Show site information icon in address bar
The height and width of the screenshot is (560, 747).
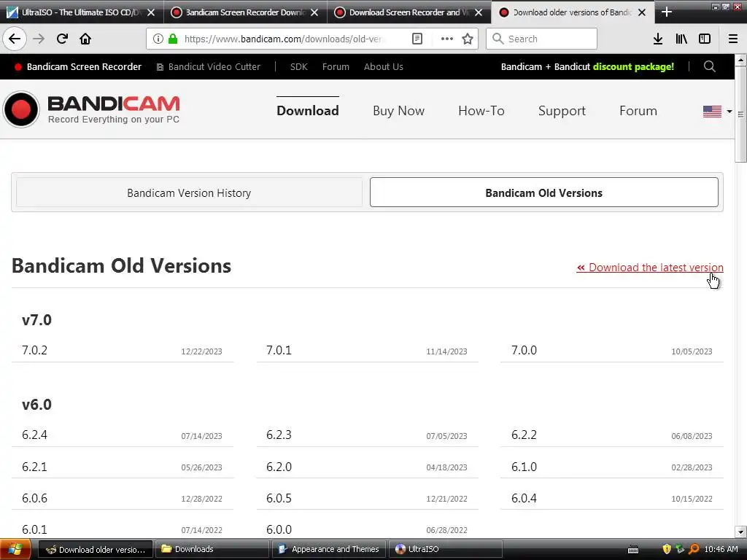pyautogui.click(x=158, y=39)
